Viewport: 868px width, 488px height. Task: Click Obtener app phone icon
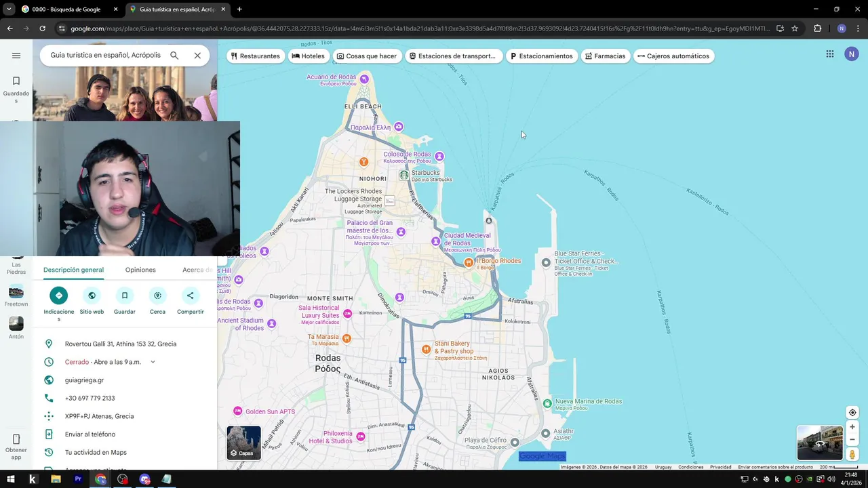coord(16,439)
